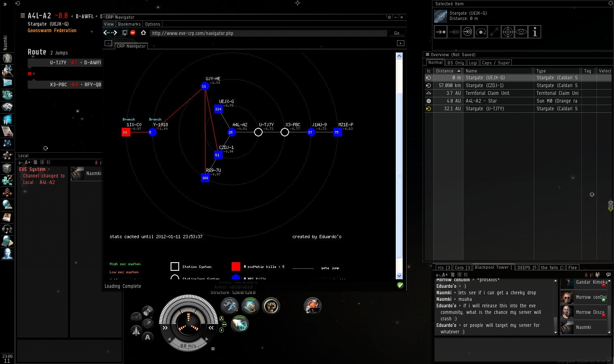The width and height of the screenshot is (614, 364).
Task: Select Stargate (U-TJ7Y) in the overview
Action: click(x=518, y=109)
